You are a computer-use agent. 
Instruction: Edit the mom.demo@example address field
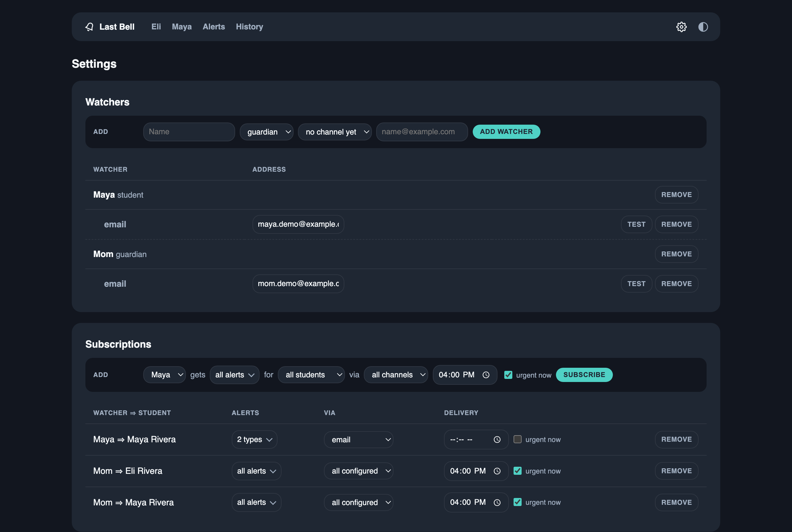298,284
